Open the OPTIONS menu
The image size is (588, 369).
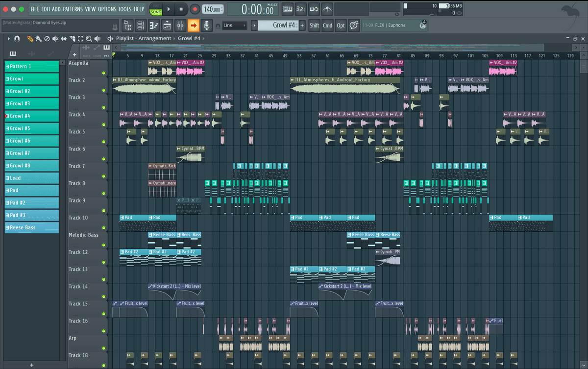(107, 9)
